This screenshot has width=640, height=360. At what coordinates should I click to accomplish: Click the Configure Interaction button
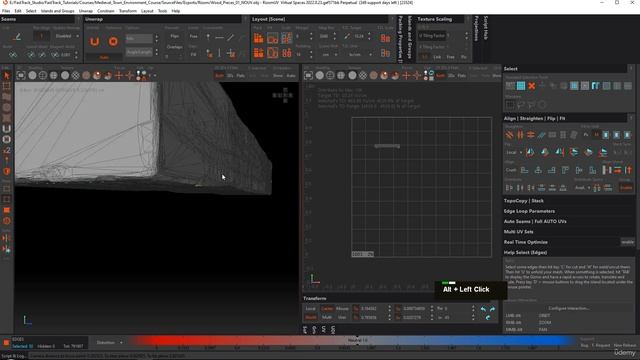[569, 308]
